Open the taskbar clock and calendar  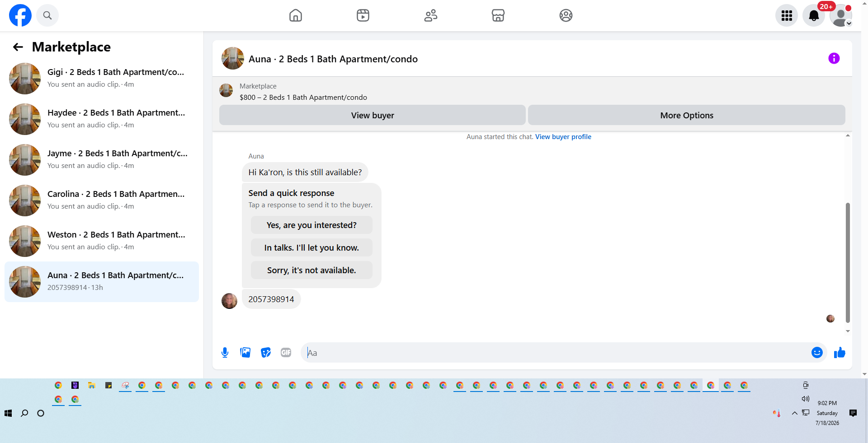tap(827, 413)
